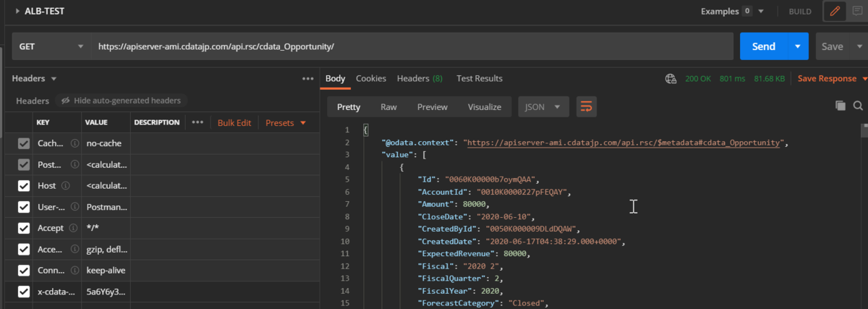Click the info icon beside the Accept header
This screenshot has height=309, width=868.
pyautogui.click(x=73, y=229)
